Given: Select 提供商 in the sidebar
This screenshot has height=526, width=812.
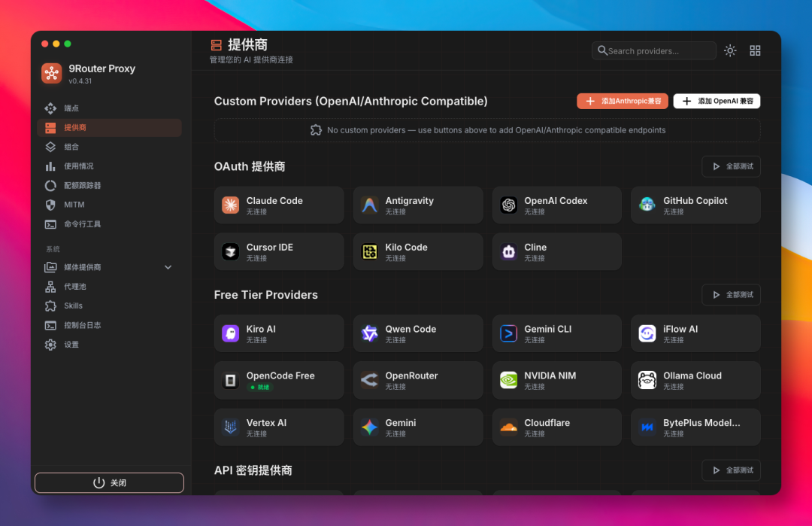Looking at the screenshot, I should pos(109,127).
